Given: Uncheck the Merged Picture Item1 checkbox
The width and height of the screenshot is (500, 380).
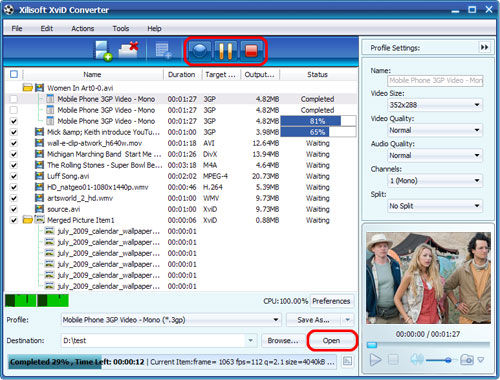Looking at the screenshot, I should click(x=14, y=220).
